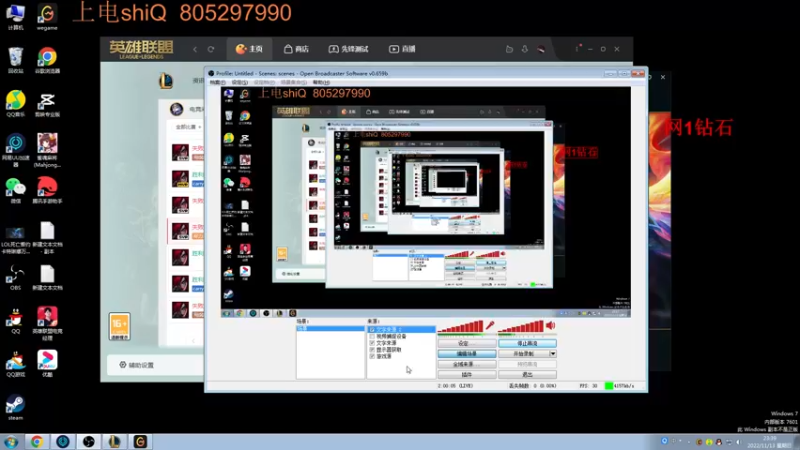Open the 剪映专业版 desktop shortcut
800x450 pixels.
pos(47,104)
